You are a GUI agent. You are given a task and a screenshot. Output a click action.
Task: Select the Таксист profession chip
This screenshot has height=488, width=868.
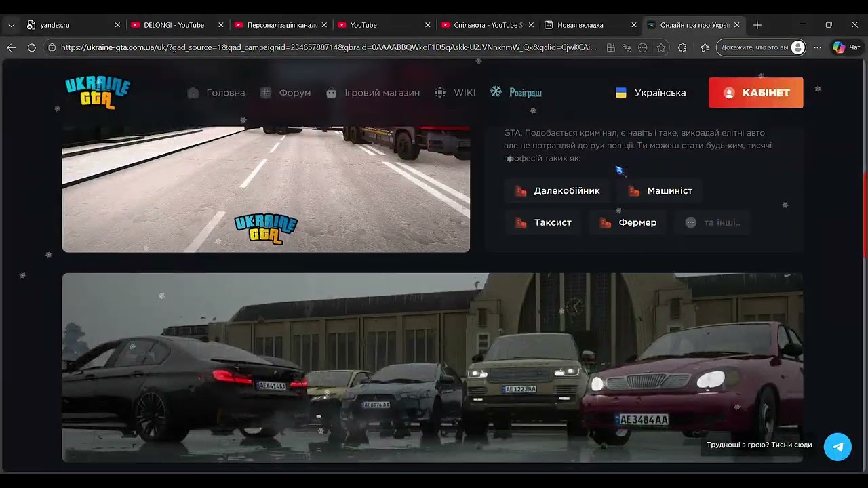point(542,222)
